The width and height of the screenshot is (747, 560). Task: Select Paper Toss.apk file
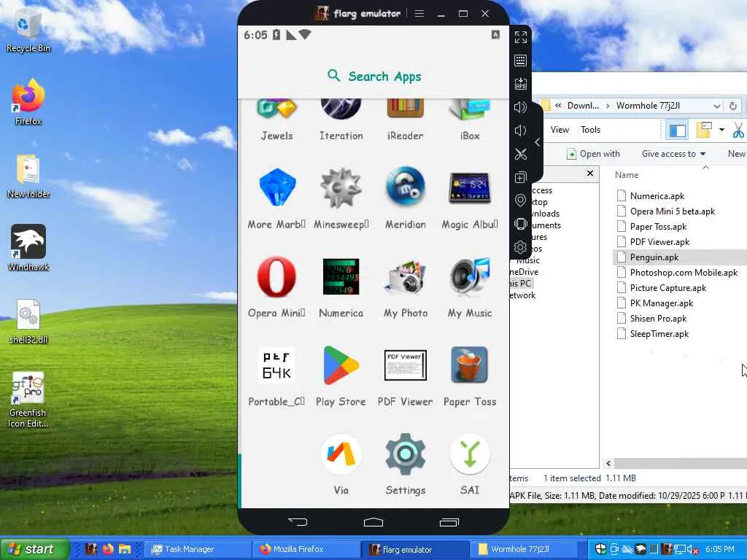(x=658, y=227)
